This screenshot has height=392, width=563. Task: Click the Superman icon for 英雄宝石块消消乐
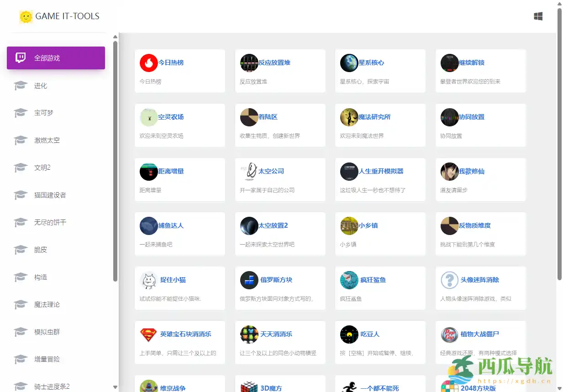[x=148, y=335]
